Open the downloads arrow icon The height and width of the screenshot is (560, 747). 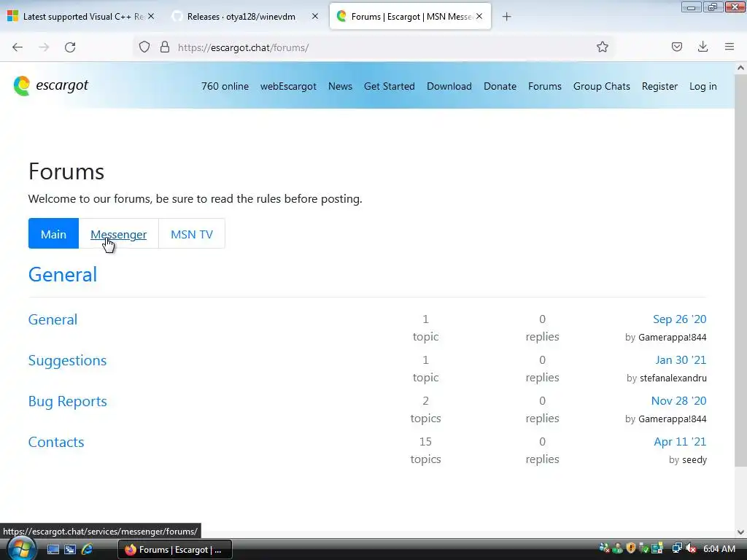click(703, 47)
